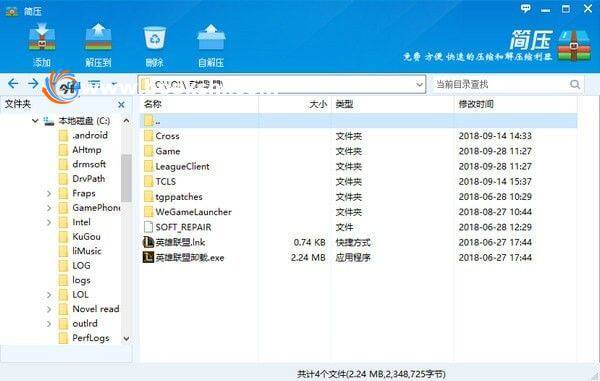The image size is (600, 381).
Task: Click the "2018-08-27 10:44" date cell
Action: click(495, 212)
